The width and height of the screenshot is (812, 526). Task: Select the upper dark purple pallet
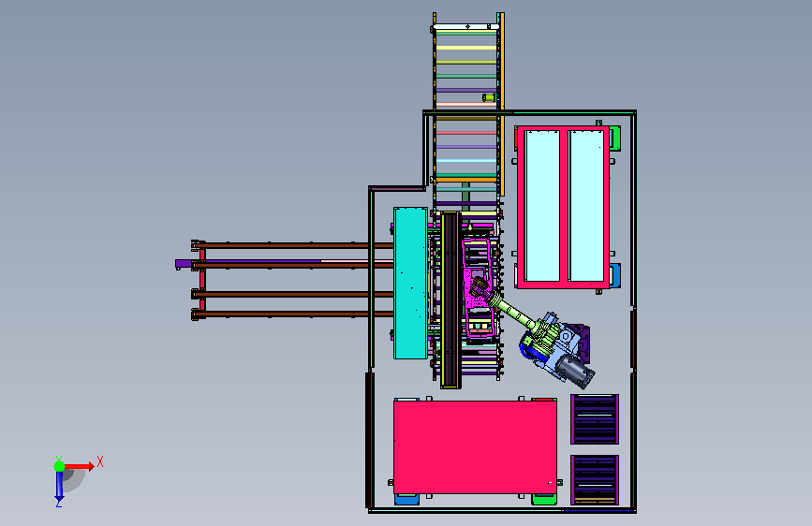click(x=595, y=419)
